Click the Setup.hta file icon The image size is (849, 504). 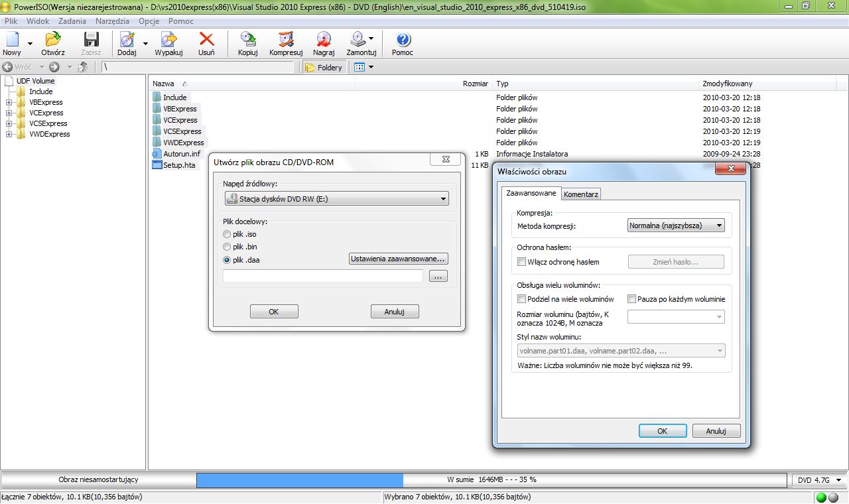pyautogui.click(x=157, y=165)
